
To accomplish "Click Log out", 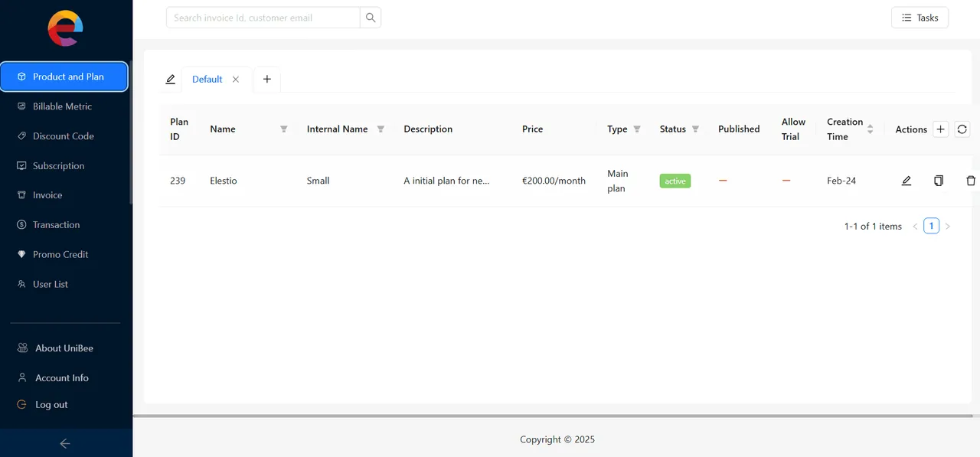I will (51, 405).
